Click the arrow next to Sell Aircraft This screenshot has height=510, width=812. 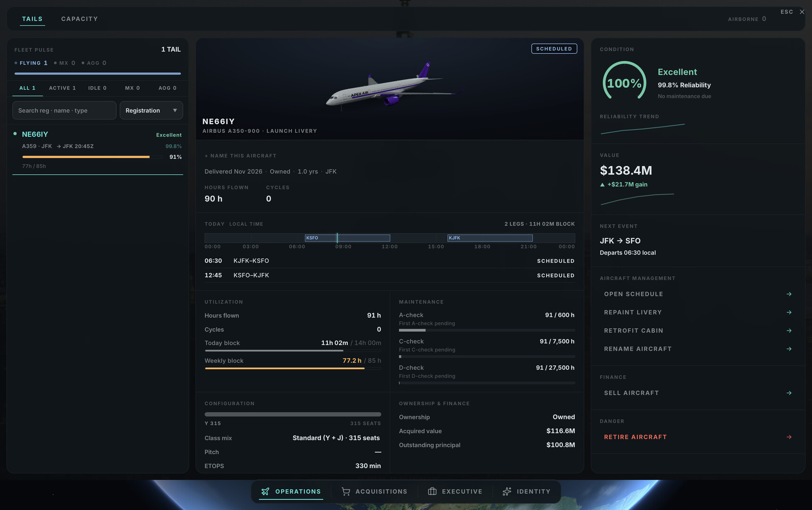(789, 393)
